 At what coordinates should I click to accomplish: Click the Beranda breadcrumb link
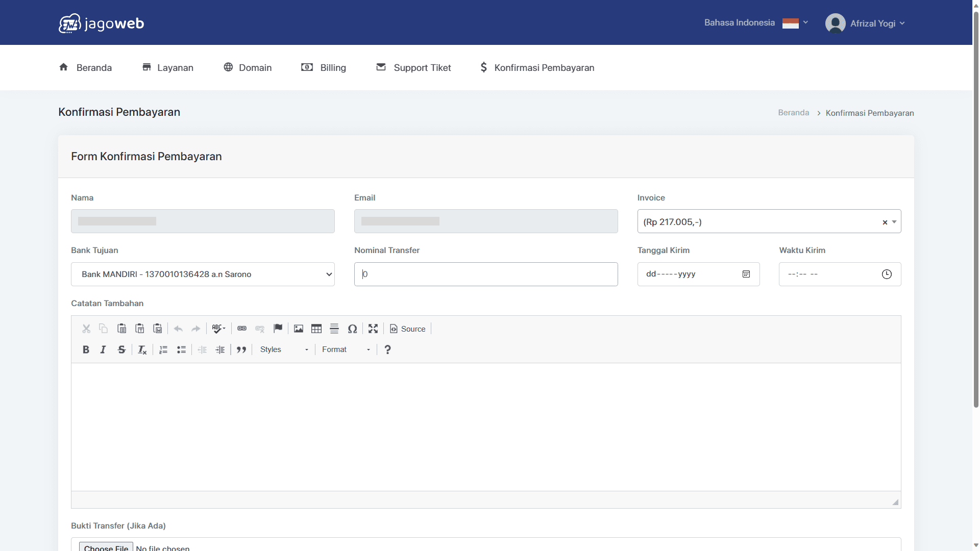click(x=794, y=113)
